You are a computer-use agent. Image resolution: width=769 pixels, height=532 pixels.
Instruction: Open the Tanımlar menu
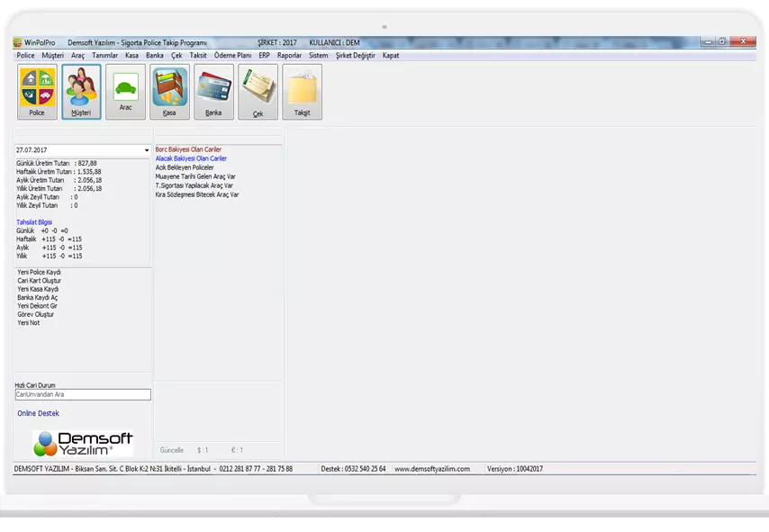pos(104,56)
